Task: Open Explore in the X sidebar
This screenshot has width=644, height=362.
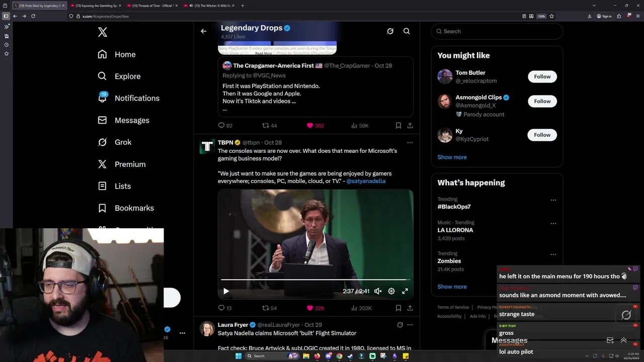Action: (119, 76)
